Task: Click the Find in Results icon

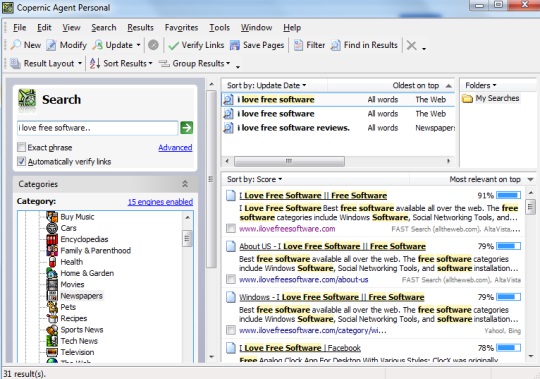Action: point(335,45)
